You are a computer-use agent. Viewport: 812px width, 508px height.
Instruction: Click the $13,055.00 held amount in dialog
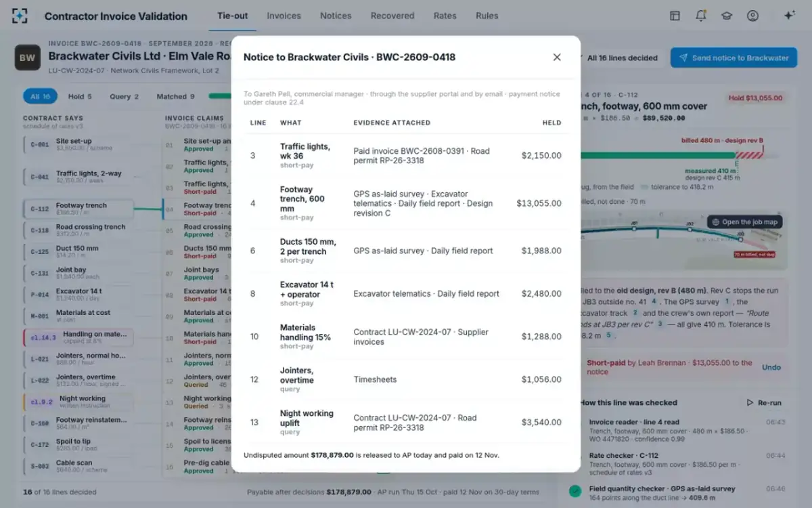[539, 203]
